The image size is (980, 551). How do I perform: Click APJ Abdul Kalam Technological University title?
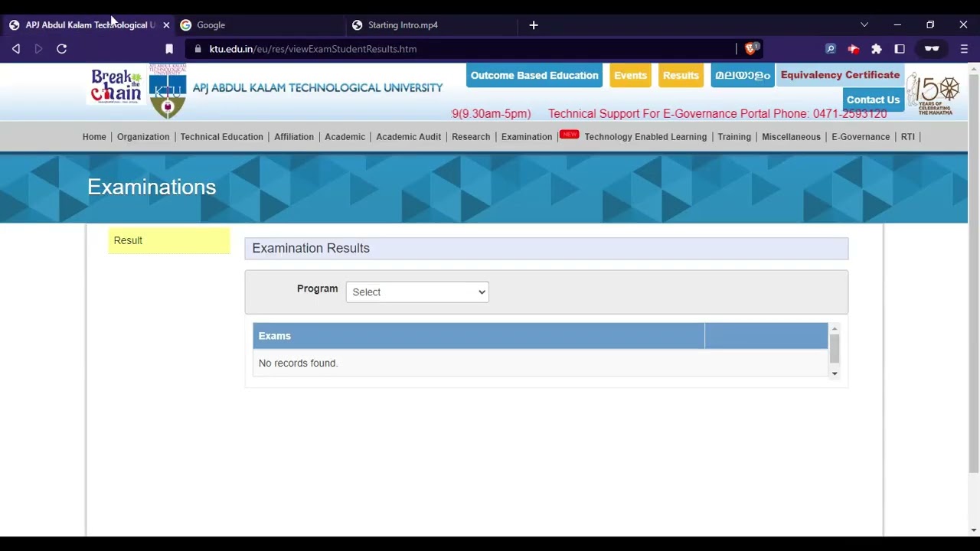point(318,87)
